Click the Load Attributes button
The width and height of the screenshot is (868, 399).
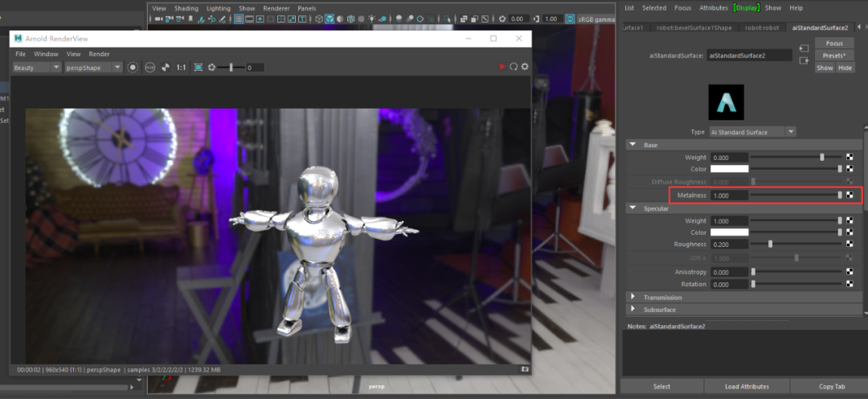tap(747, 386)
